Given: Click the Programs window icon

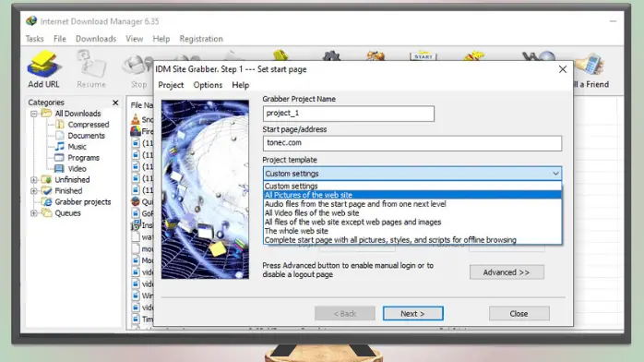Looking at the screenshot, I should pyautogui.click(x=60, y=157).
